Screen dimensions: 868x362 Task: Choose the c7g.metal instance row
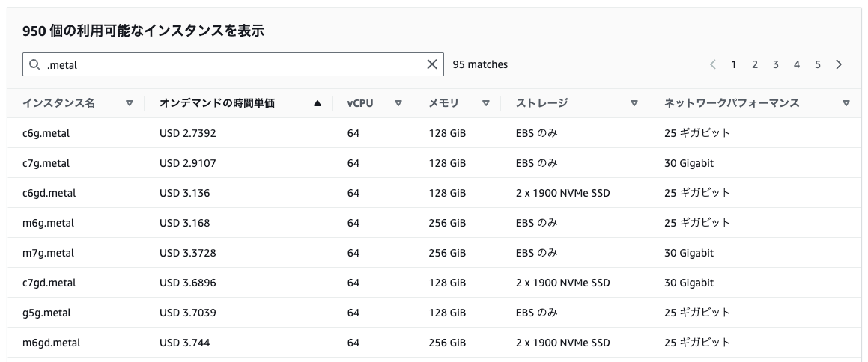[46, 163]
